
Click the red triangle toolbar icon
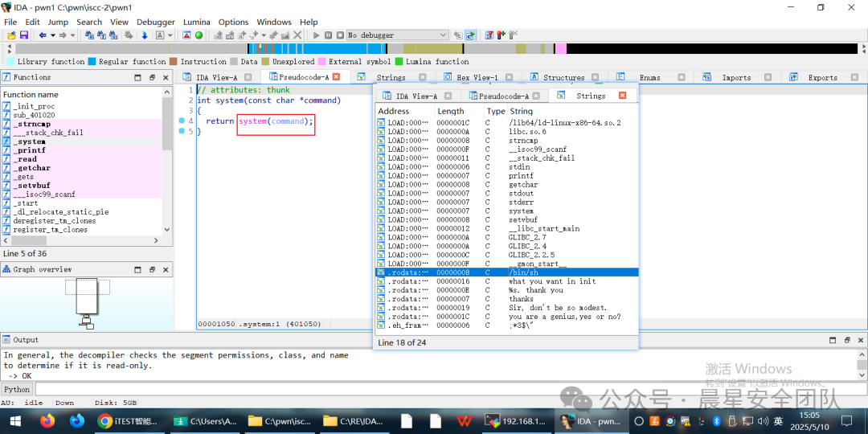point(186,35)
